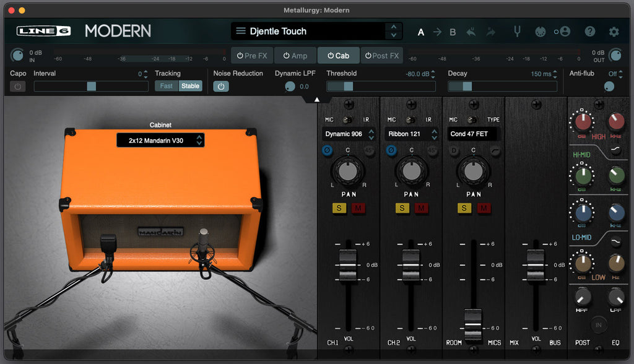Step preset with up/down arrows

(x=393, y=31)
